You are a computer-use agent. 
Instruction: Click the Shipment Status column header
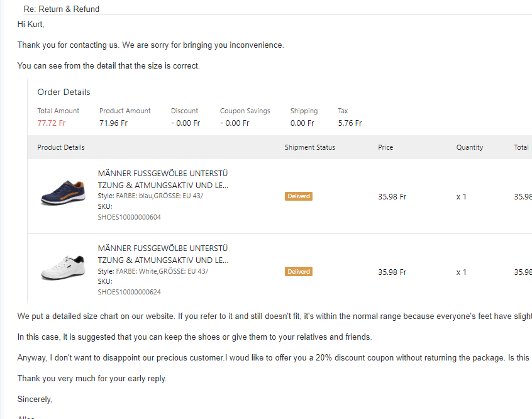(310, 147)
